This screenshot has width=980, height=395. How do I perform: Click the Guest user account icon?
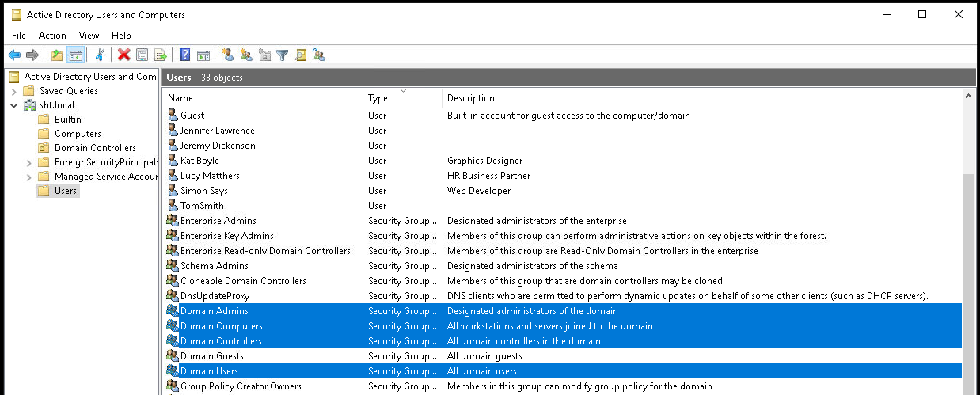[x=173, y=116]
